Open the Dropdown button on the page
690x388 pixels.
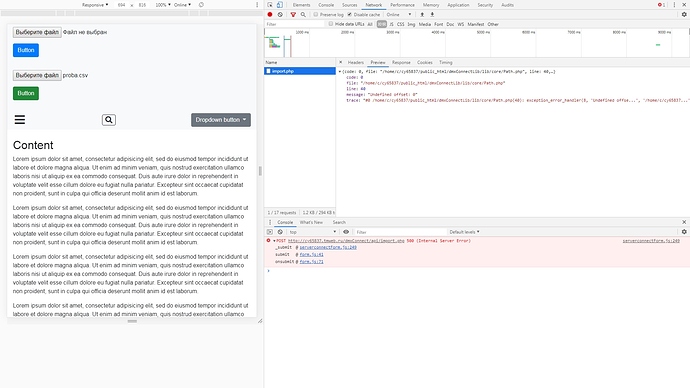pos(221,120)
